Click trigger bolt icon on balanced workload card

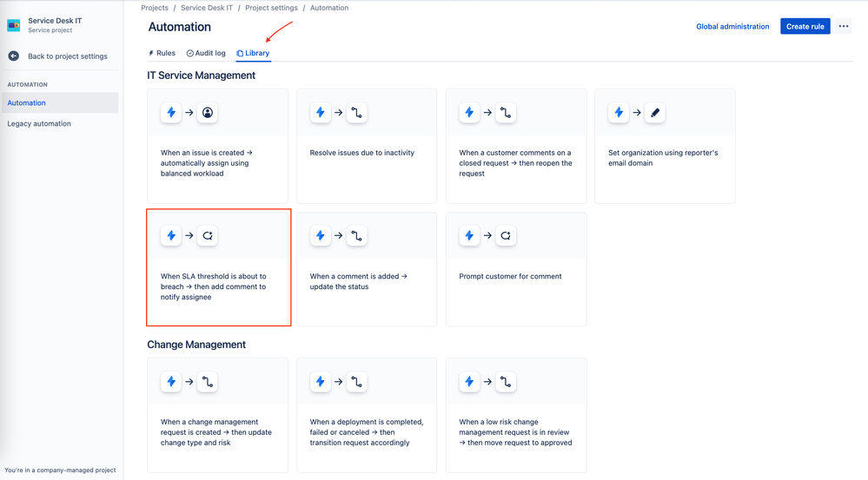click(x=171, y=112)
